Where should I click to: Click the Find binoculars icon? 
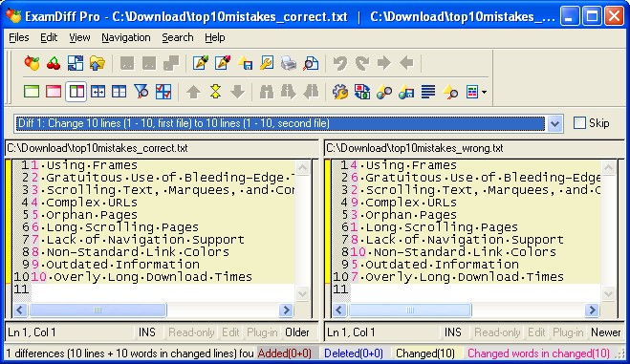[267, 92]
